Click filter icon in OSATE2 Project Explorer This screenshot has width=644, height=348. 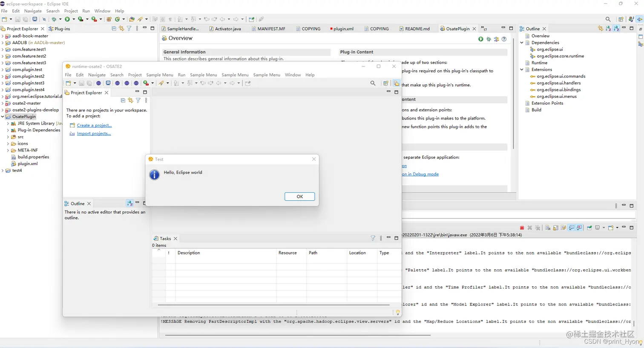click(x=138, y=100)
